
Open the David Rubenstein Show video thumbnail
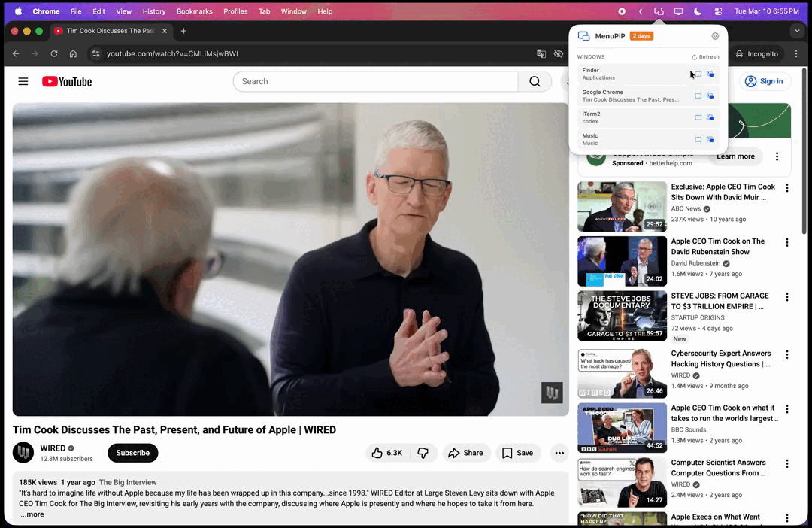[x=622, y=261]
